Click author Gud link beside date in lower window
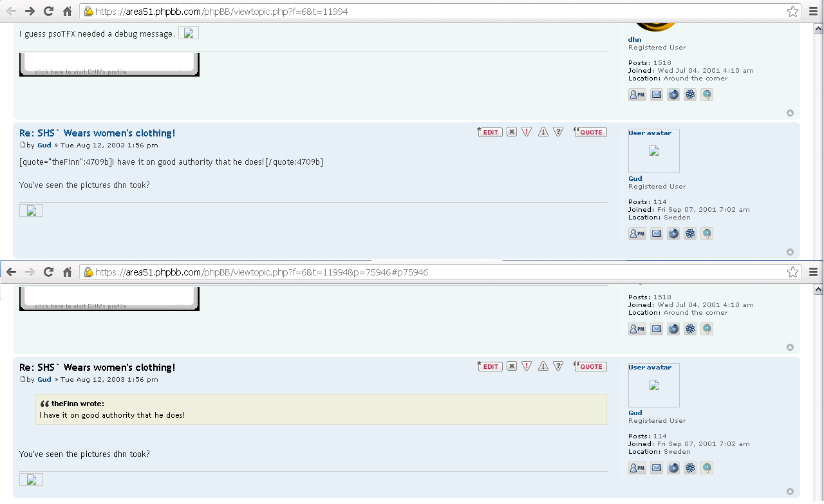824x504 pixels. (x=44, y=380)
